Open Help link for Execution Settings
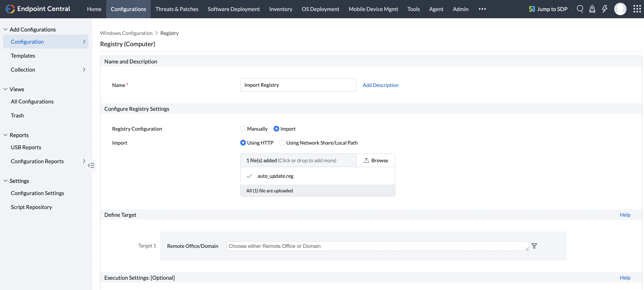This screenshot has height=290, width=644. (x=625, y=278)
